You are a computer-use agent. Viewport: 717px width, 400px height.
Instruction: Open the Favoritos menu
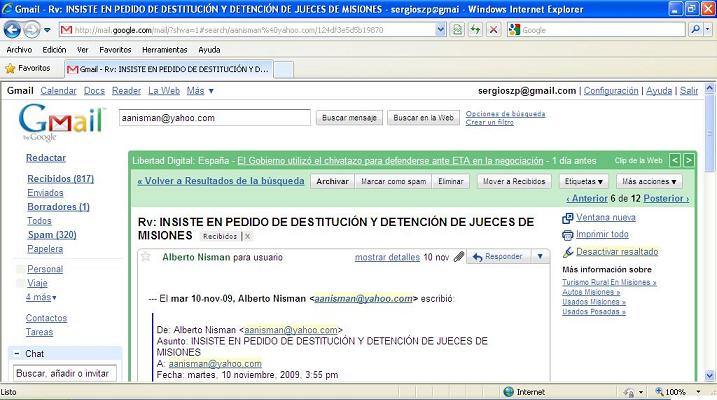115,50
